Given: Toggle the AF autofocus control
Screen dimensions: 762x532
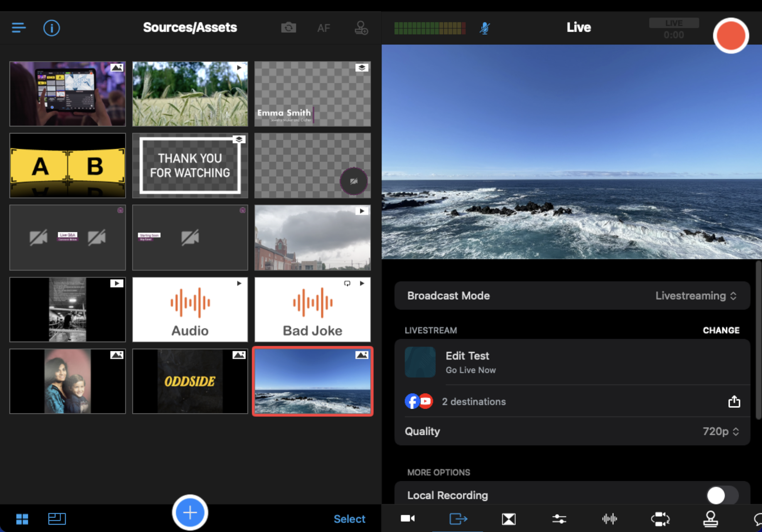Looking at the screenshot, I should (x=323, y=28).
